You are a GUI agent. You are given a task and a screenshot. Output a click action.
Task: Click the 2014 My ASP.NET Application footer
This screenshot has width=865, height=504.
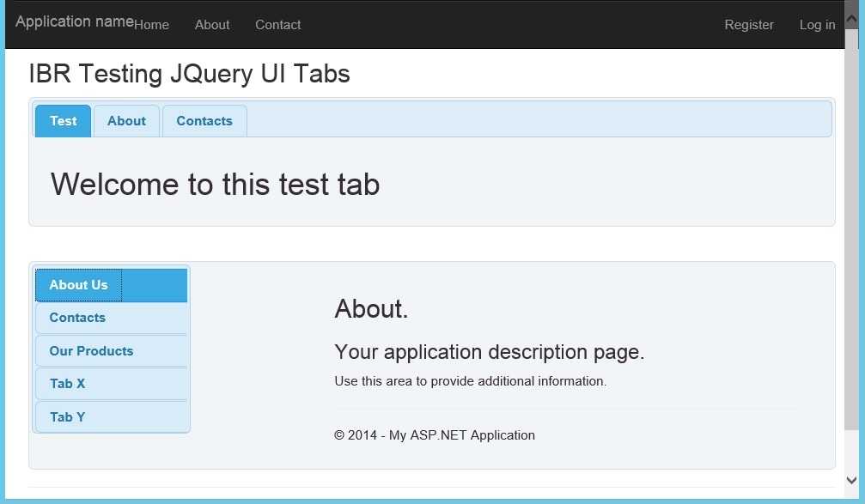(434, 435)
